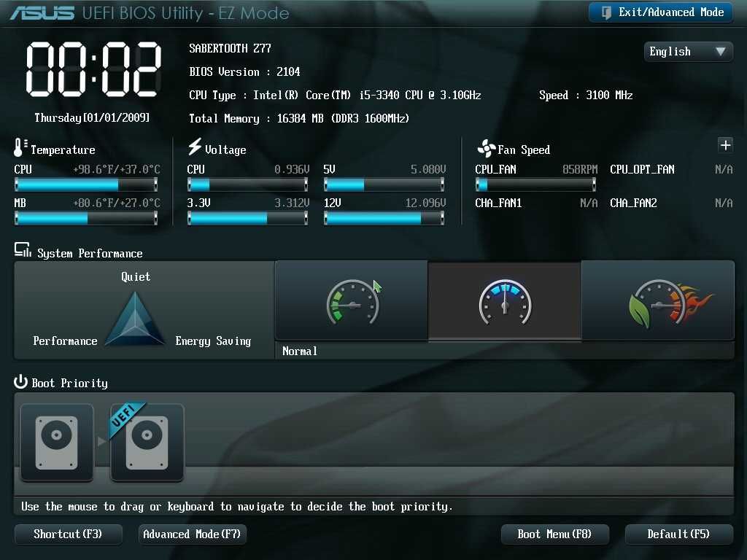Click the CPU_FAN speed bar
This screenshot has height=560, width=747.
point(535,184)
